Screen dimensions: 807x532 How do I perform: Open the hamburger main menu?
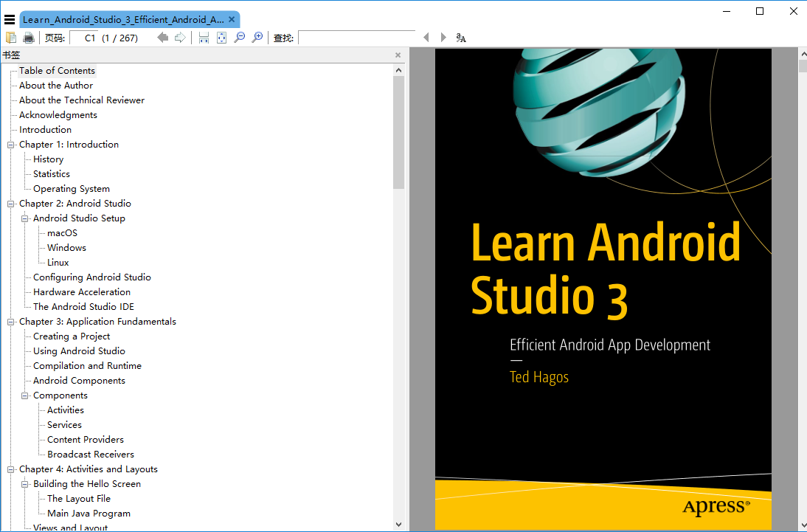click(10, 20)
